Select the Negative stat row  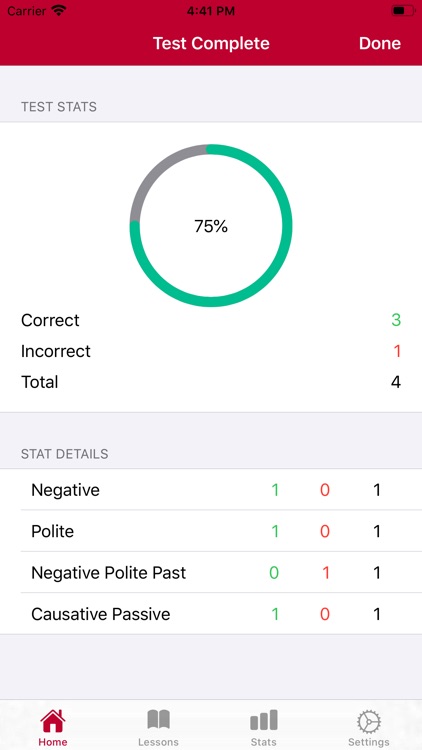click(211, 490)
